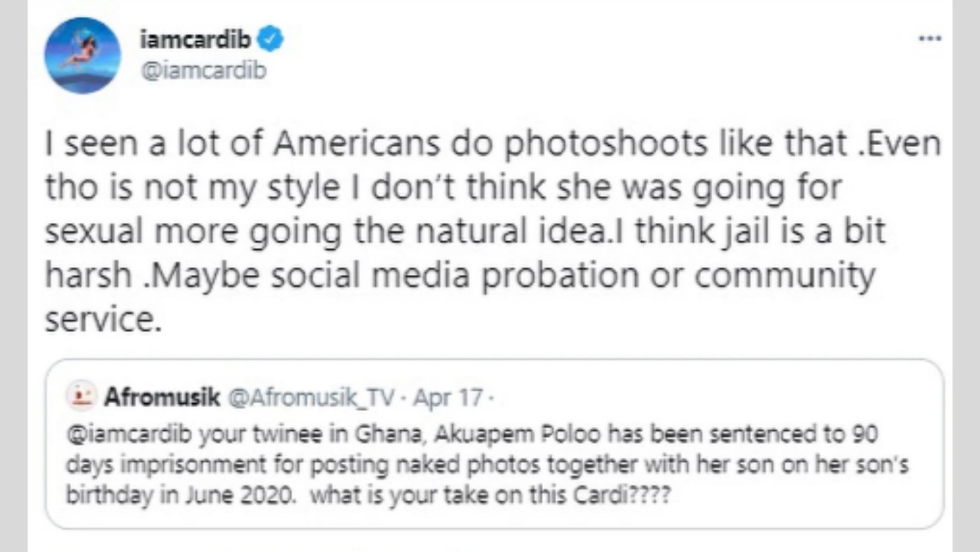
Task: Click the word "harsh" in the tweet
Action: tap(88, 276)
